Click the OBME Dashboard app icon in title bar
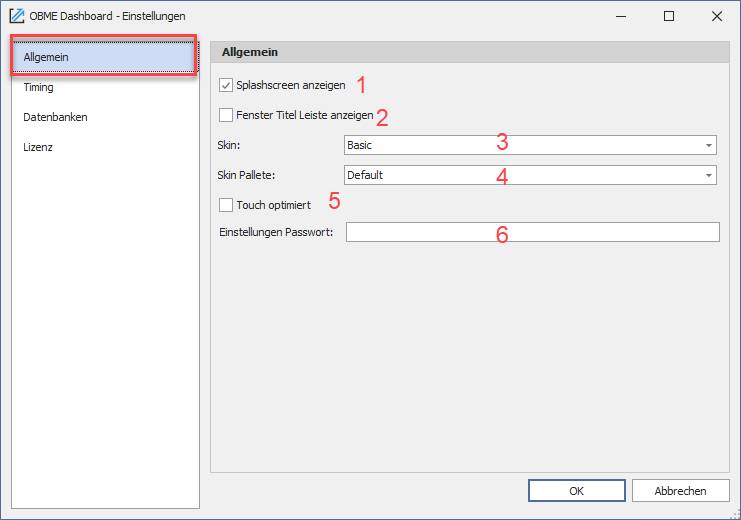Screen dimensions: 741x520 click(17, 16)
